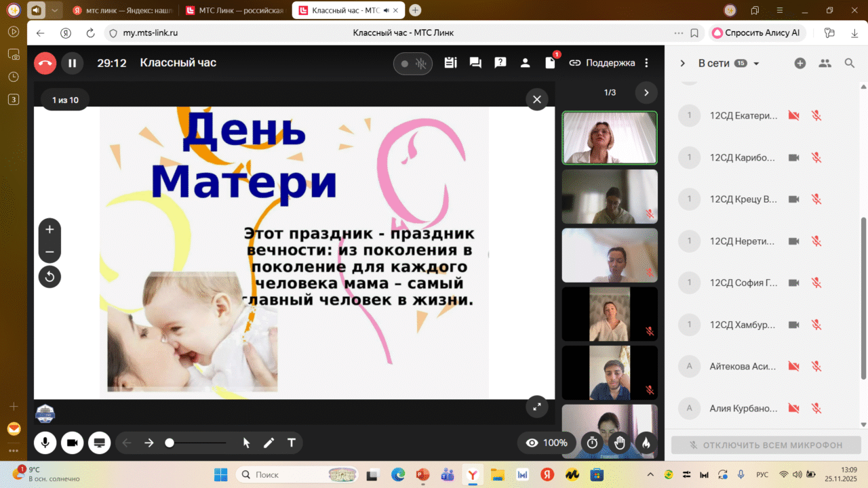Expand the "В сети" participants dropdown

point(756,64)
